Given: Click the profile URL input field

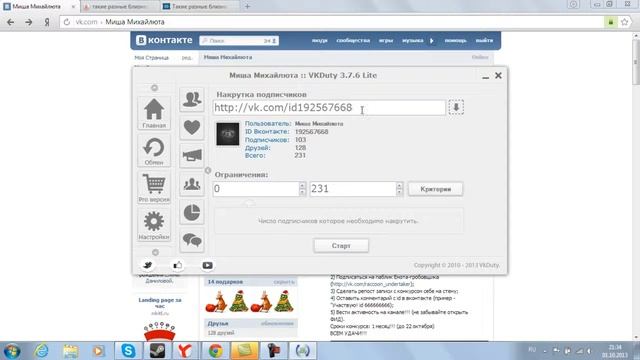Looking at the screenshot, I should (329, 108).
